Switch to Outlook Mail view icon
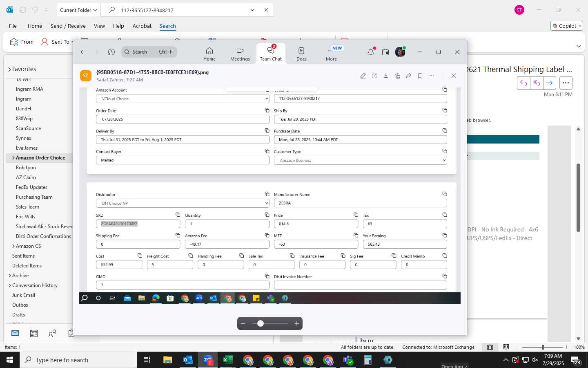This screenshot has height=368, width=588. pos(15,333)
